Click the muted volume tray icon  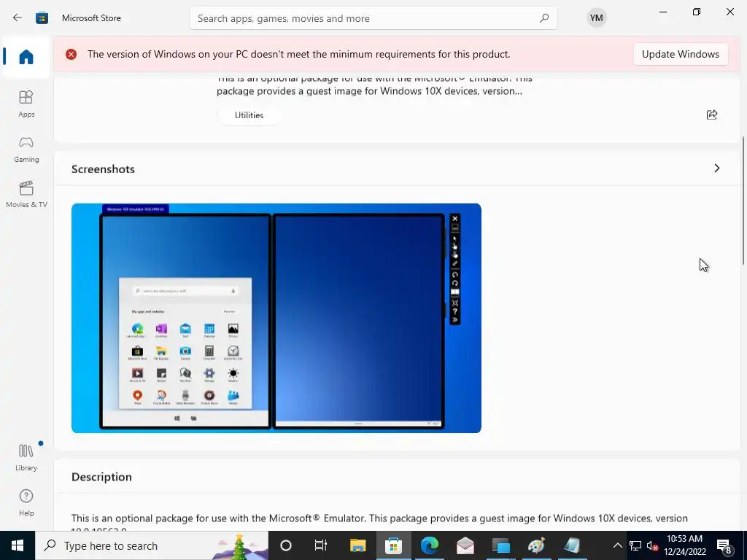click(x=653, y=545)
